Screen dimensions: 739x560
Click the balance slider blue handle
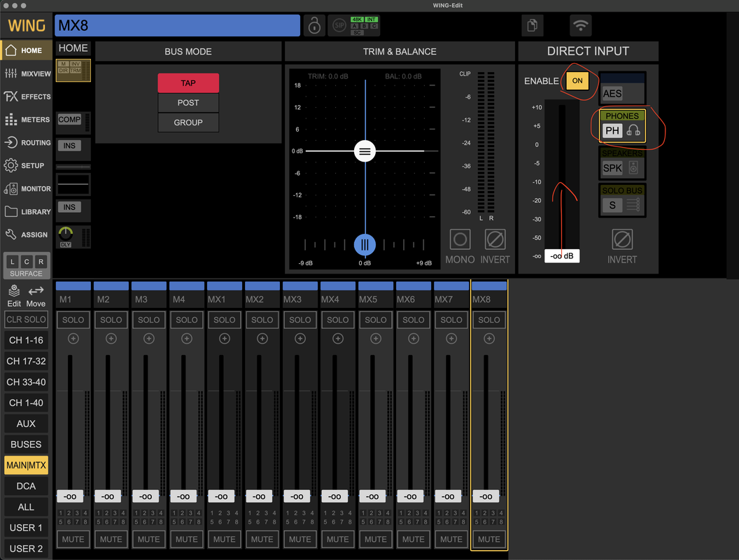365,244
